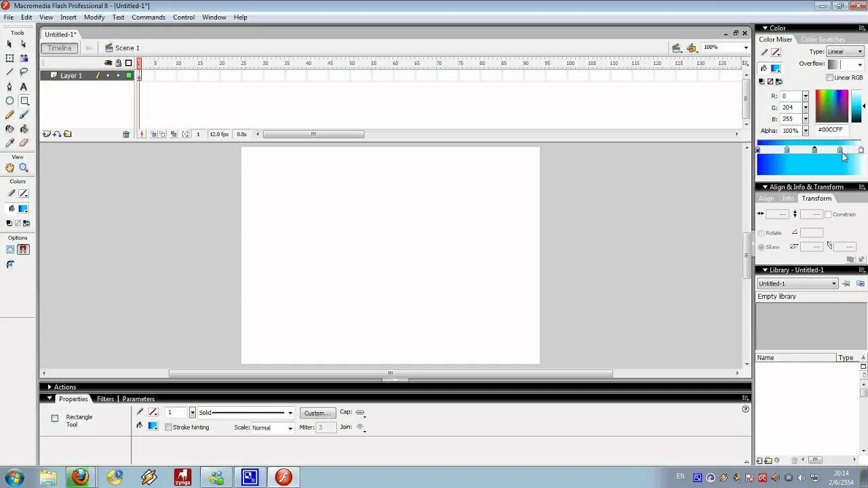Click Black and White icon in Tools

coord(9,223)
